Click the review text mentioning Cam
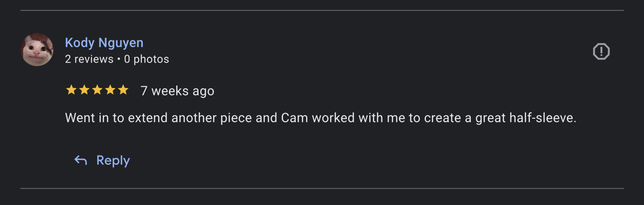Viewport: 644px width, 205px height. click(321, 118)
